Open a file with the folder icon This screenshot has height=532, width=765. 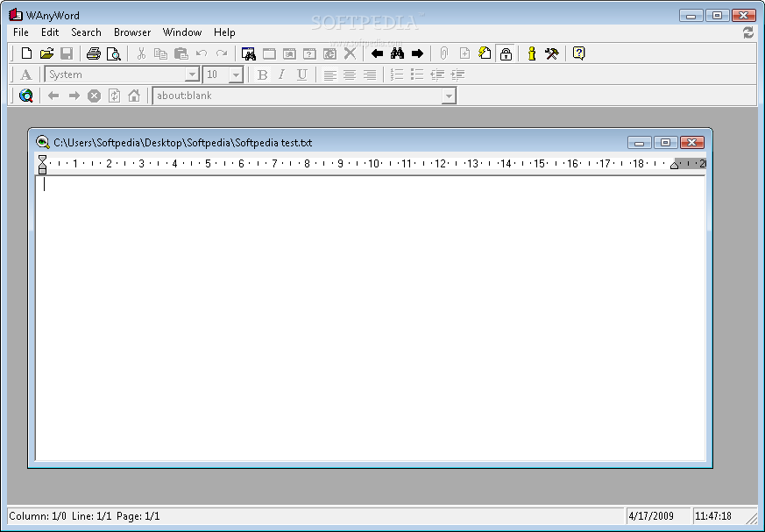tap(46, 53)
